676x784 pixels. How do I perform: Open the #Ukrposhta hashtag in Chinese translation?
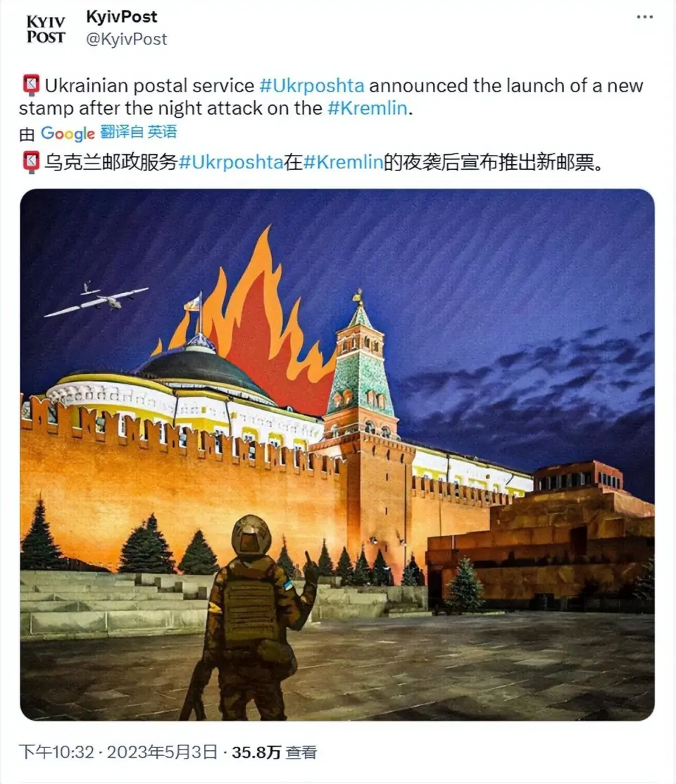coord(231,163)
